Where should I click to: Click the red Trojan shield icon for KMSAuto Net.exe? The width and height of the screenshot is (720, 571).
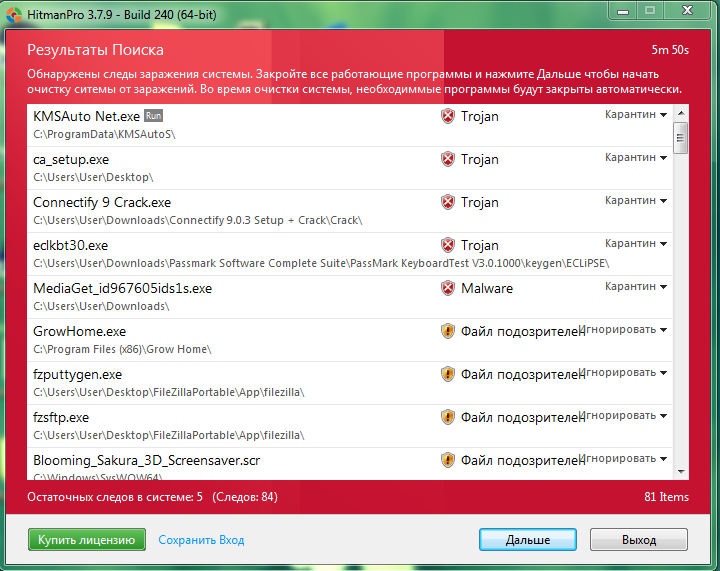(x=448, y=116)
